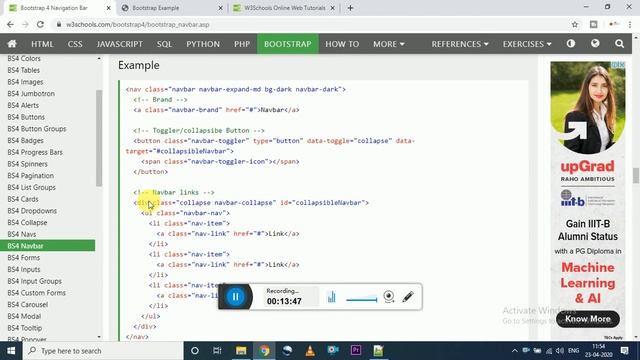Open BS4 Carousel in sidebar

pos(28,304)
